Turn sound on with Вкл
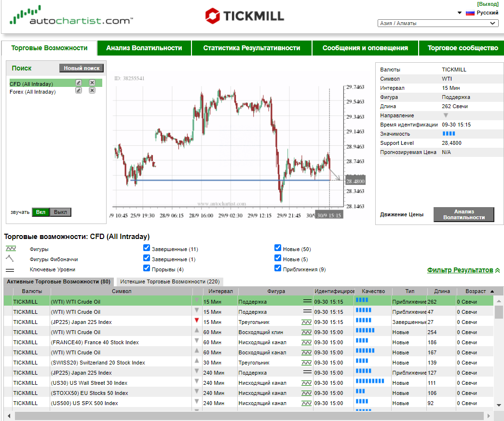Viewport: 504px width, 421px height. click(x=41, y=212)
